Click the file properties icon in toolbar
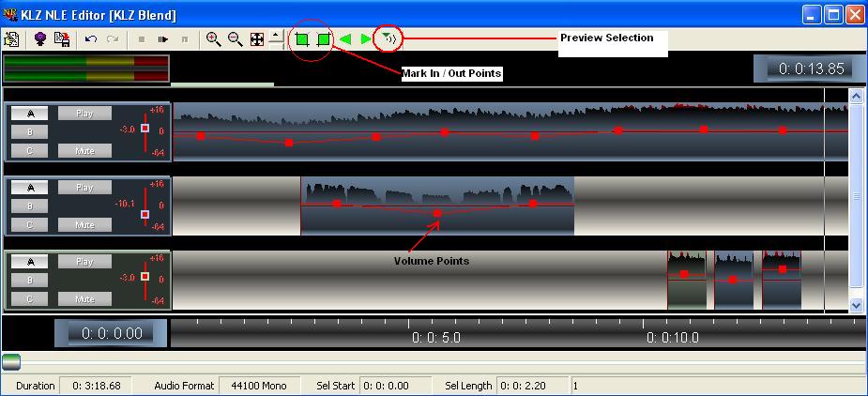The width and height of the screenshot is (868, 396). tap(11, 39)
